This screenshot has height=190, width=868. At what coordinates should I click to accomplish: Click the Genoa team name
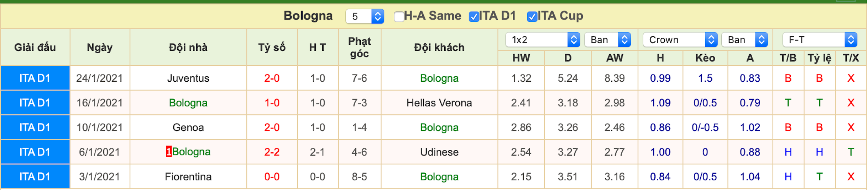[x=188, y=127]
